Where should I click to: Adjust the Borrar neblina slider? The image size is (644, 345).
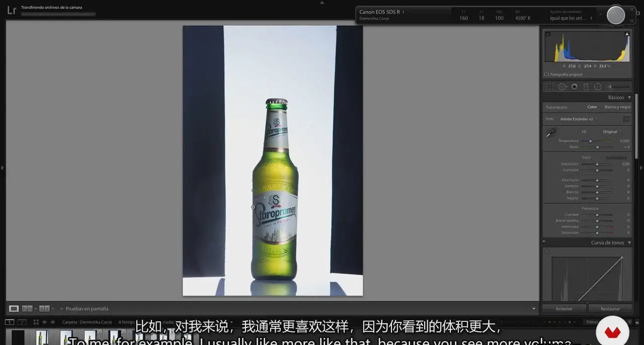point(597,221)
